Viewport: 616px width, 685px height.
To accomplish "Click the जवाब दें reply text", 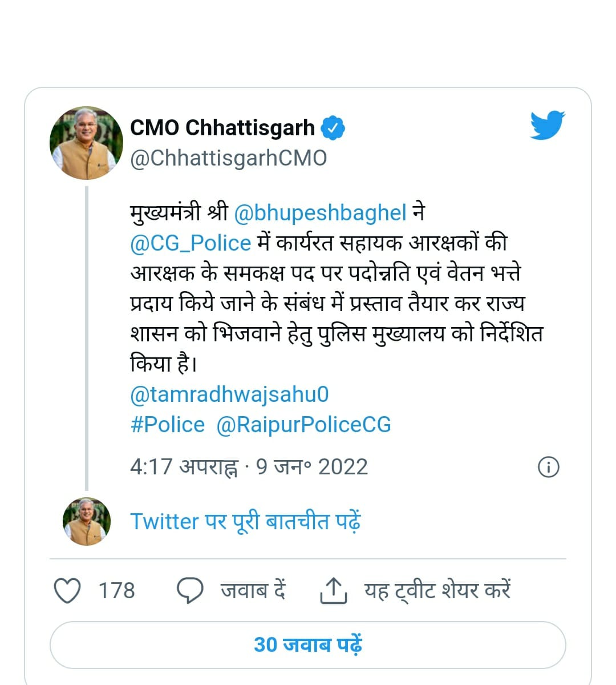I will tap(253, 591).
